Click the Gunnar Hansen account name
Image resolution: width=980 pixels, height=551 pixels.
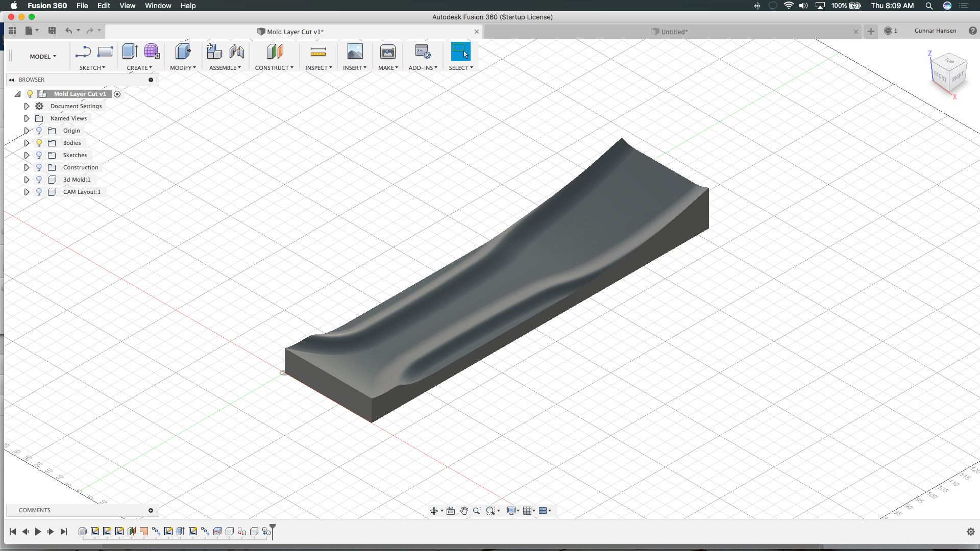click(935, 31)
